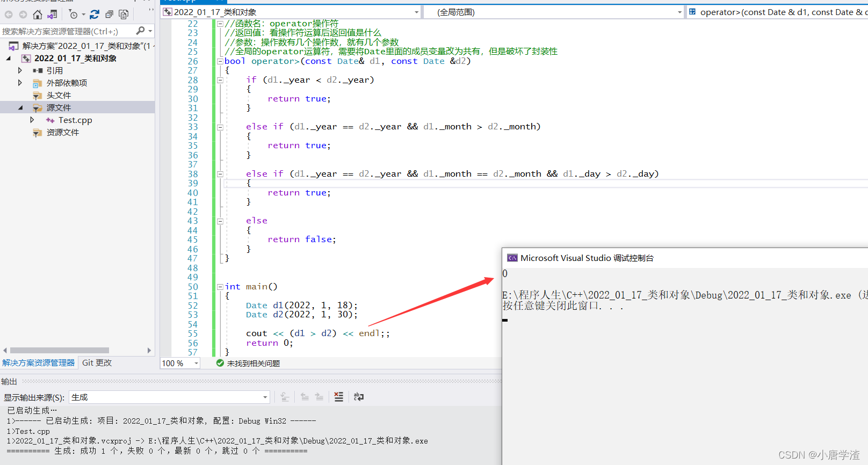
Task: Click Find Message in Code output icon
Action: [x=285, y=397]
